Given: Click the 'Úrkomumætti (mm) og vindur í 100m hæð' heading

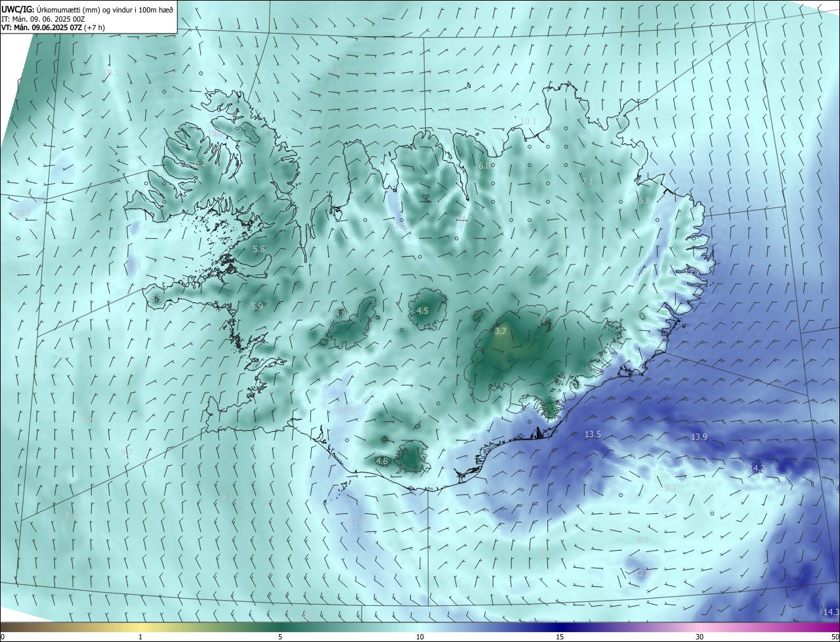Looking at the screenshot, I should point(105,9).
